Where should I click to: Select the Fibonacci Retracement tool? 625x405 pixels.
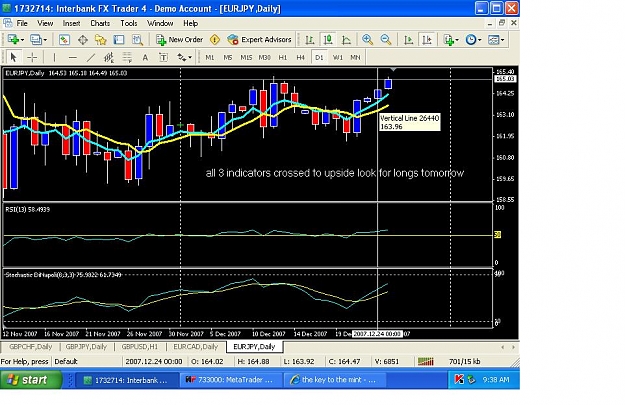[127, 57]
